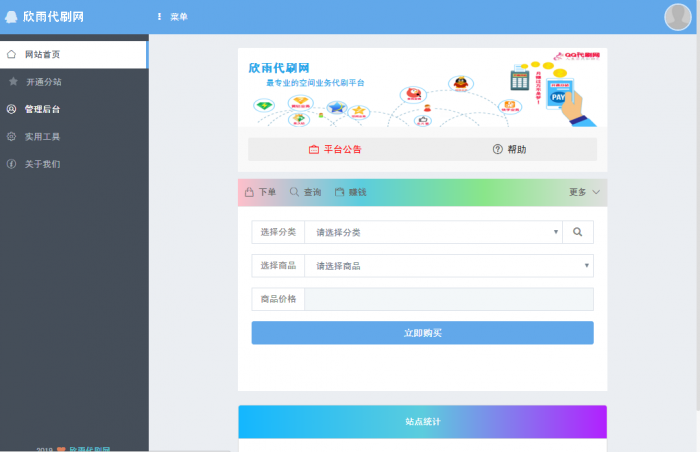
Task: Open the 请选择分类 category dropdown
Action: pyautogui.click(x=433, y=232)
